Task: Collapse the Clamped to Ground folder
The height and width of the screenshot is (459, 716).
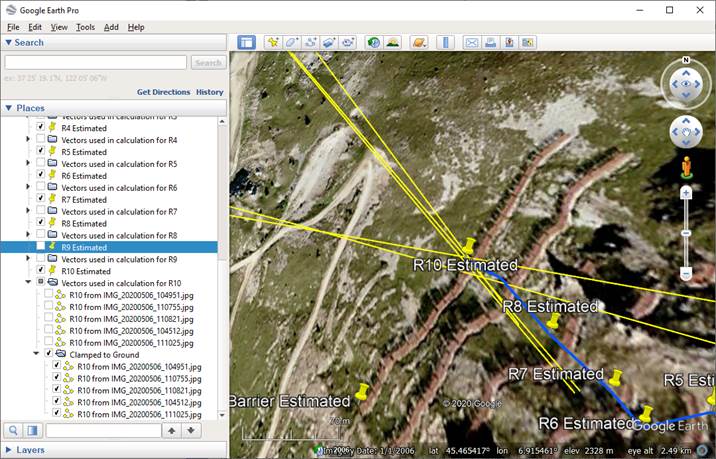Action: pos(36,353)
